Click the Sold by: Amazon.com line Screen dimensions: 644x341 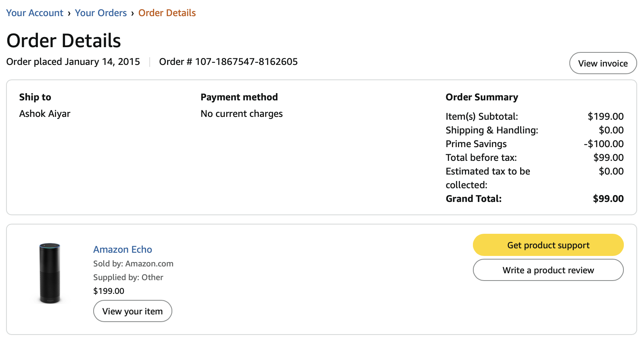pos(133,264)
